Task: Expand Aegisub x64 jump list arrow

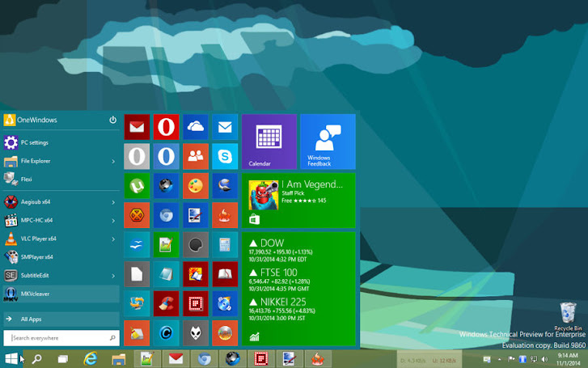Action: click(113, 202)
